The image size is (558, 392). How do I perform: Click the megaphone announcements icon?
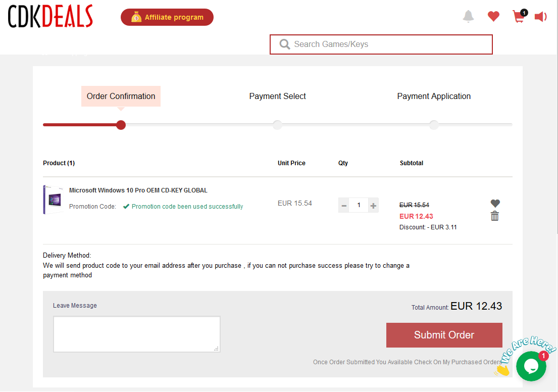tap(540, 16)
